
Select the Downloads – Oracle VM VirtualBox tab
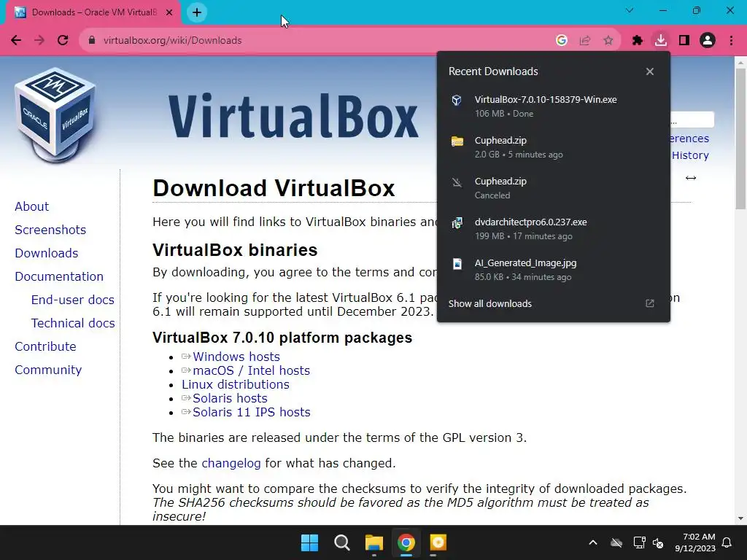pos(93,12)
